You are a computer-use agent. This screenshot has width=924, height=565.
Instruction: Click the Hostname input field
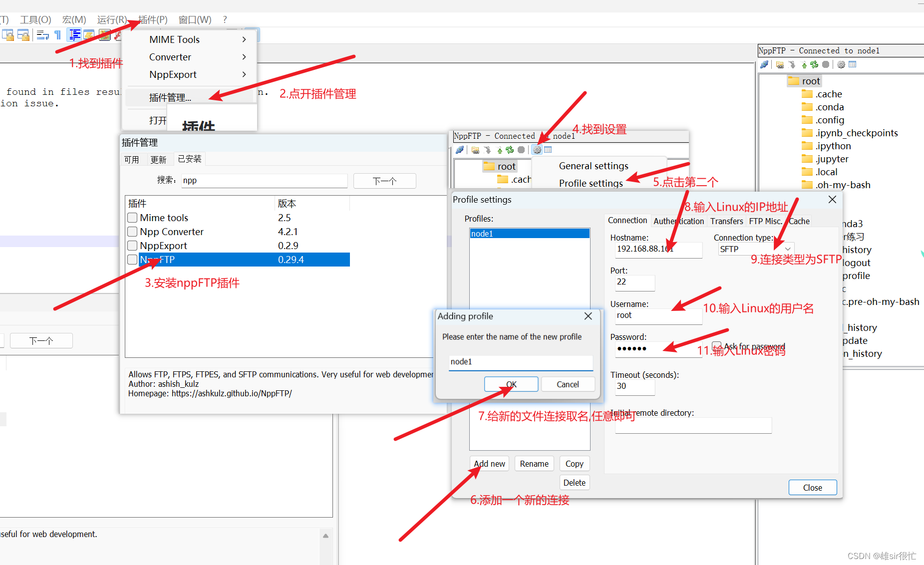click(658, 250)
